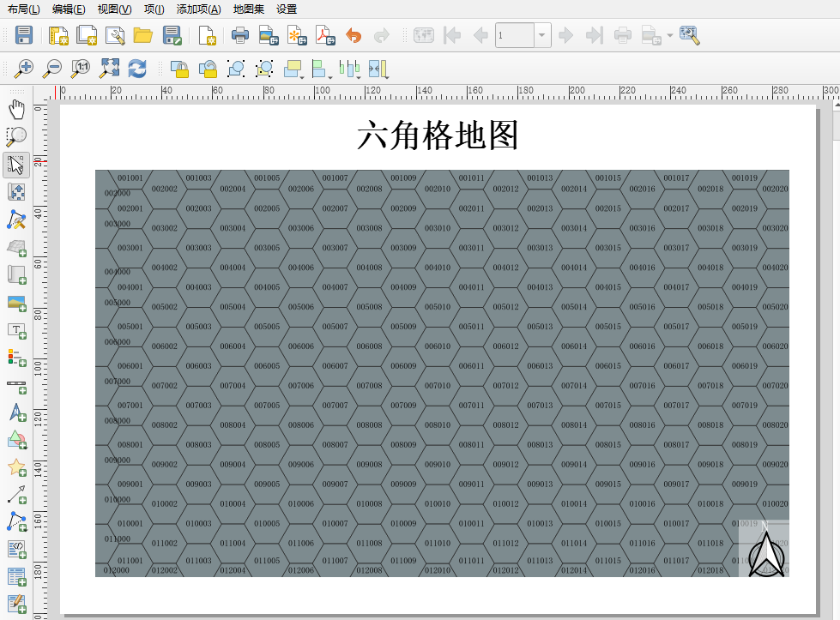Save the layout project
Screen dimensions: 840x620
point(24,35)
